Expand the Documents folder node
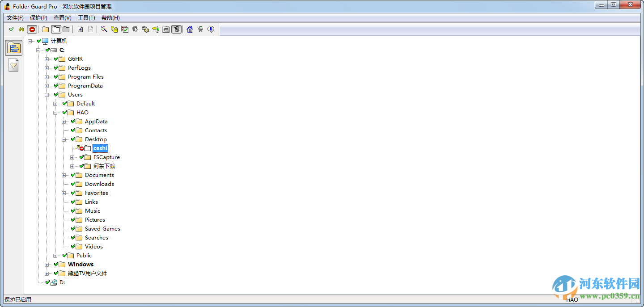The width and height of the screenshot is (644, 307). pyautogui.click(x=64, y=175)
